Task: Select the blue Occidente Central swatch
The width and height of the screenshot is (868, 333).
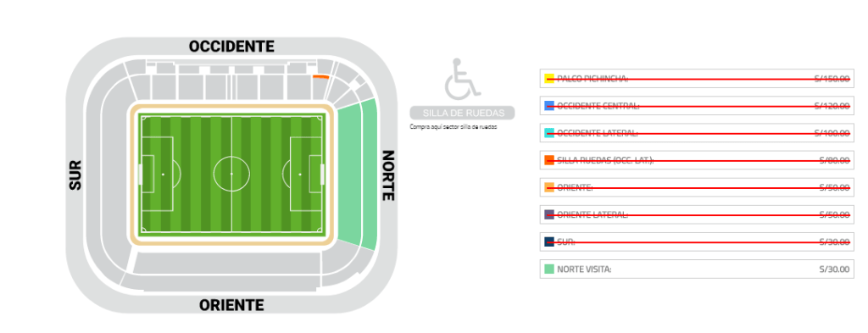Action: [549, 106]
